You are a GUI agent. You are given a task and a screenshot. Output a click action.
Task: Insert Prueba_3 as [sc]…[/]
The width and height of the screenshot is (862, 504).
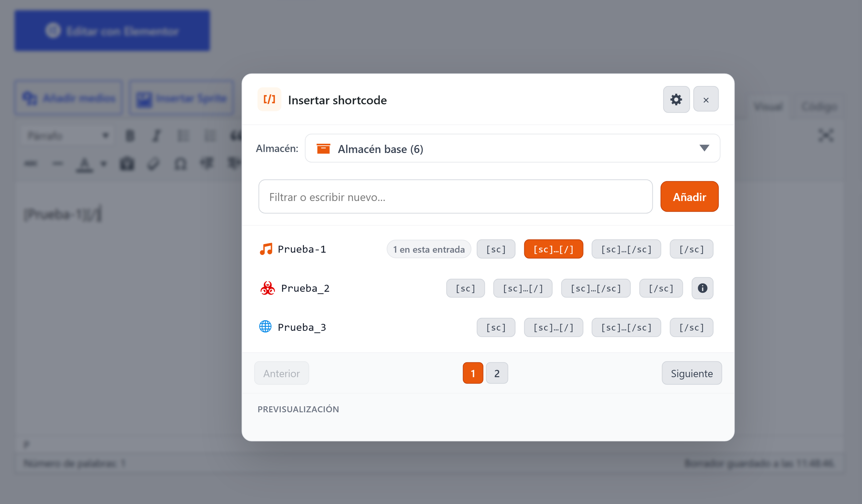(553, 328)
